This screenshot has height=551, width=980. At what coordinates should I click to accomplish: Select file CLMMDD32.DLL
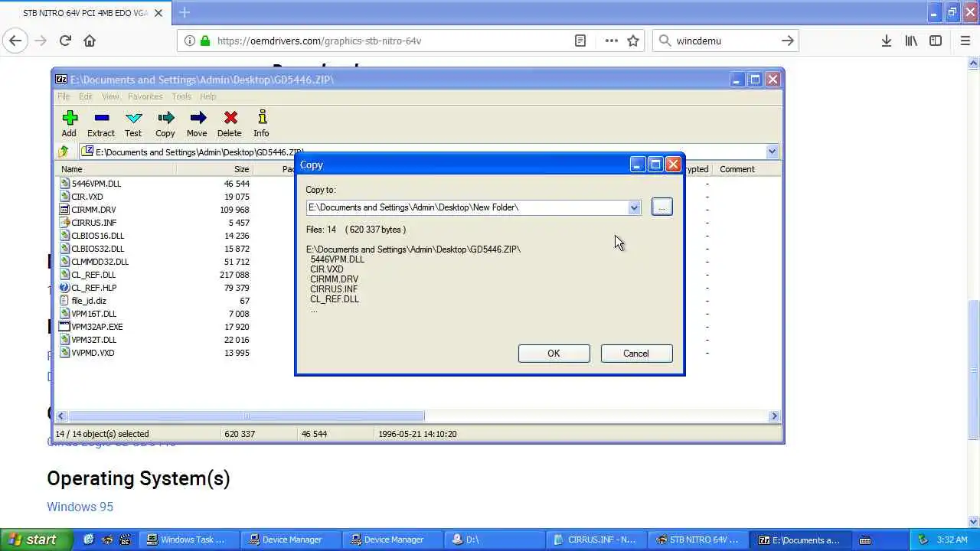100,262
